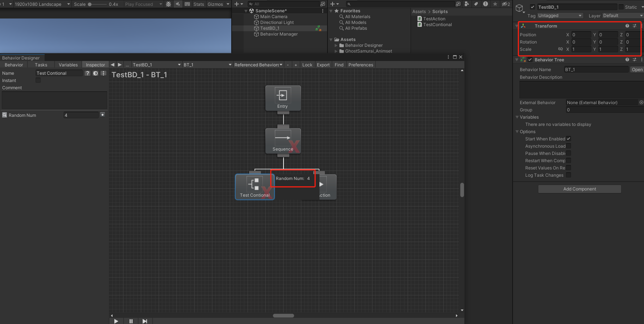This screenshot has height=324, width=644.
Task: Adjust the Game view Scale slider
Action: (x=98, y=4)
